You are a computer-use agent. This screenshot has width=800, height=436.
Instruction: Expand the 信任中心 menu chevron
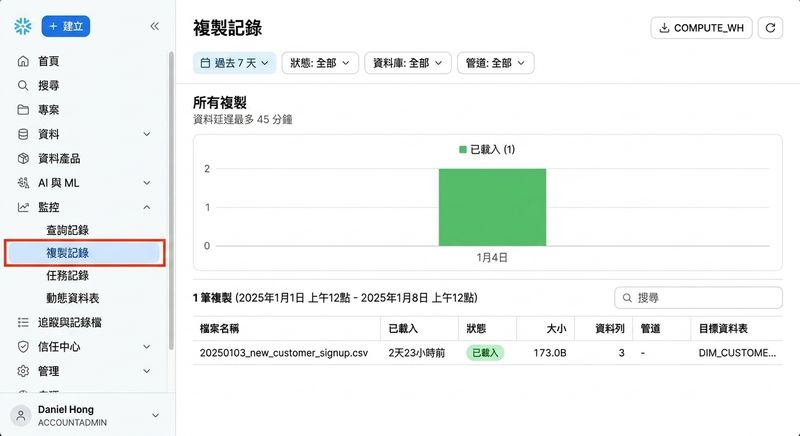point(146,347)
